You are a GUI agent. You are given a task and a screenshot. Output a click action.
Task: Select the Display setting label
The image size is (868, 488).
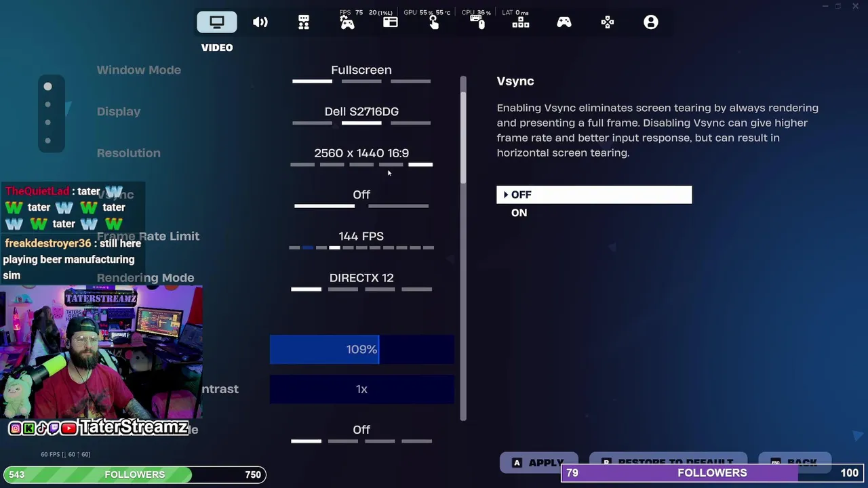tap(119, 112)
